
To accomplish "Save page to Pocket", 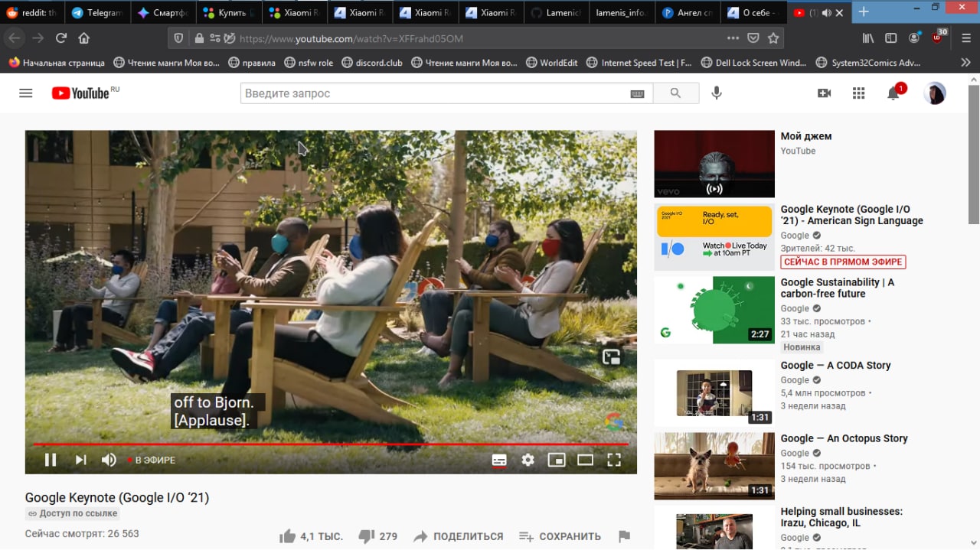I will pyautogui.click(x=753, y=38).
